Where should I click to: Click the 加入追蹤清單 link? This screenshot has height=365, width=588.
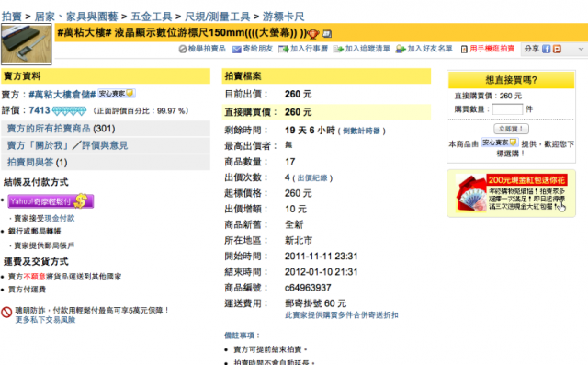click(367, 49)
